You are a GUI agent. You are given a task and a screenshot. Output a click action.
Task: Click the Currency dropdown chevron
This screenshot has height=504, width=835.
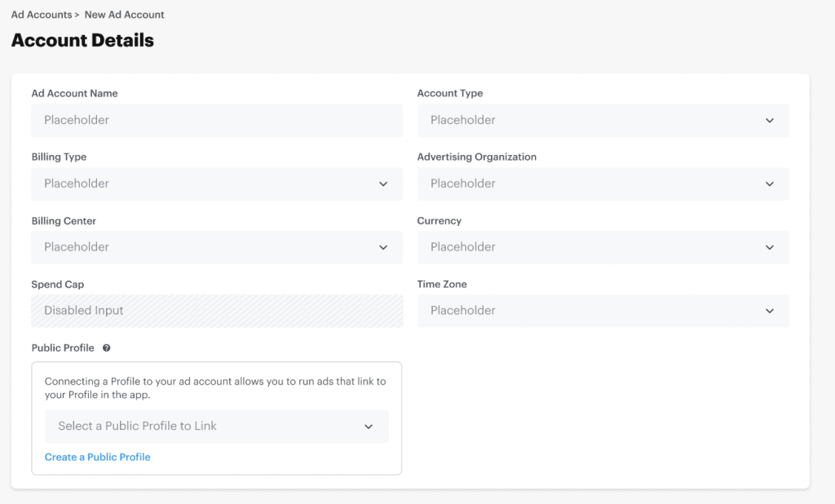point(769,247)
